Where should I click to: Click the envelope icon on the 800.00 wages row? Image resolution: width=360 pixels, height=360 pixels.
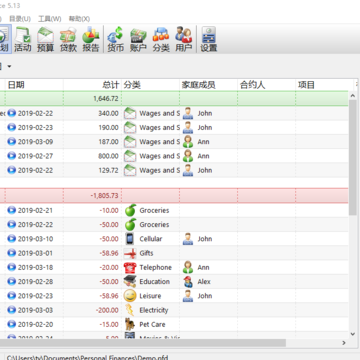pos(130,156)
